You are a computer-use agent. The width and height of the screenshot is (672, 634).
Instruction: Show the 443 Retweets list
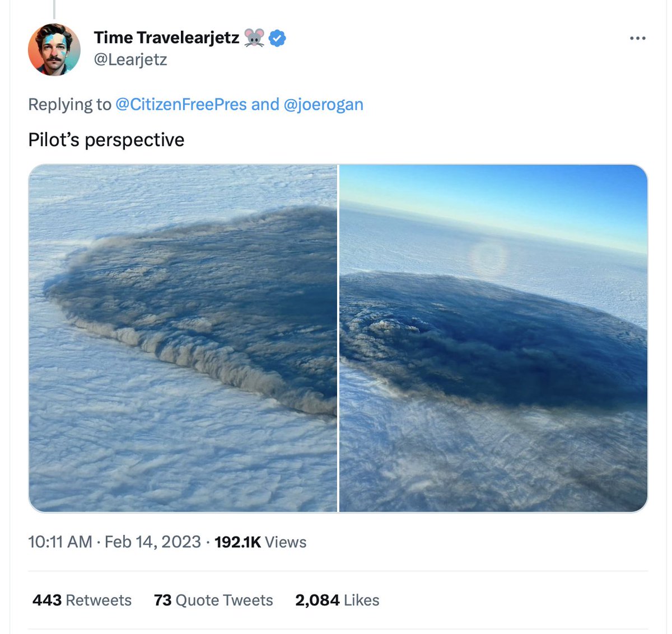(82, 600)
